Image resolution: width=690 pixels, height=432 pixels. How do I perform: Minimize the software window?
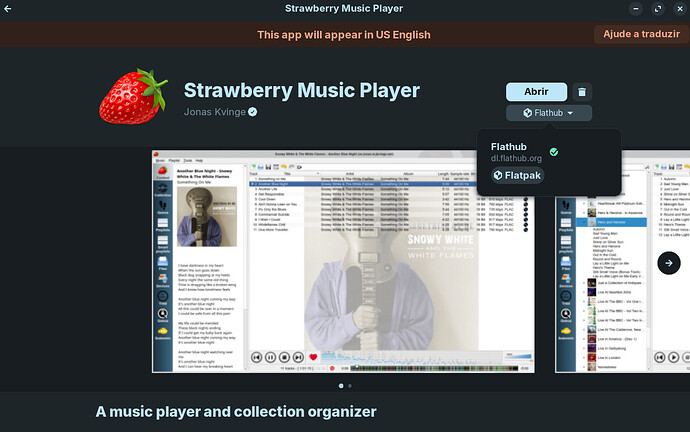(635, 8)
